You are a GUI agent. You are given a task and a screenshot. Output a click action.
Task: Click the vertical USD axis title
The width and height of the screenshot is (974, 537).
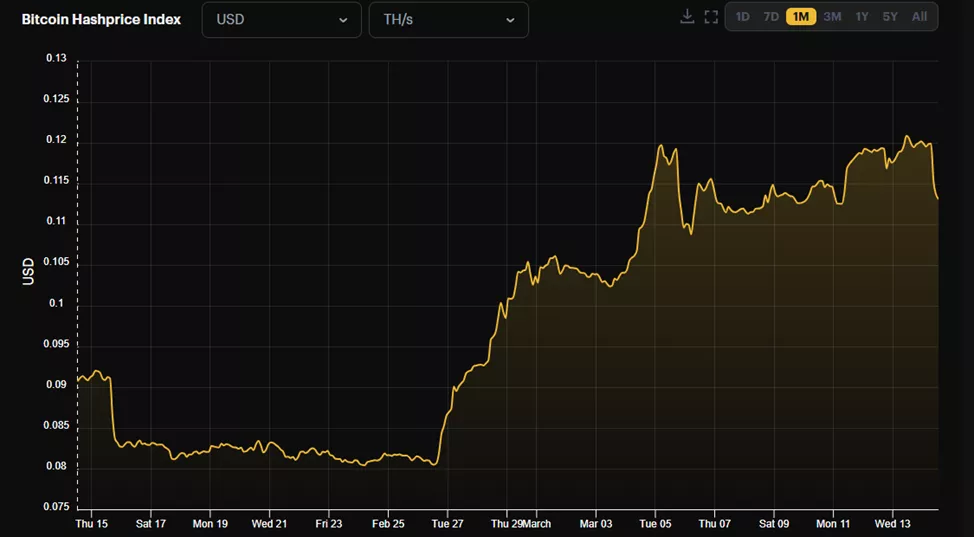28,271
